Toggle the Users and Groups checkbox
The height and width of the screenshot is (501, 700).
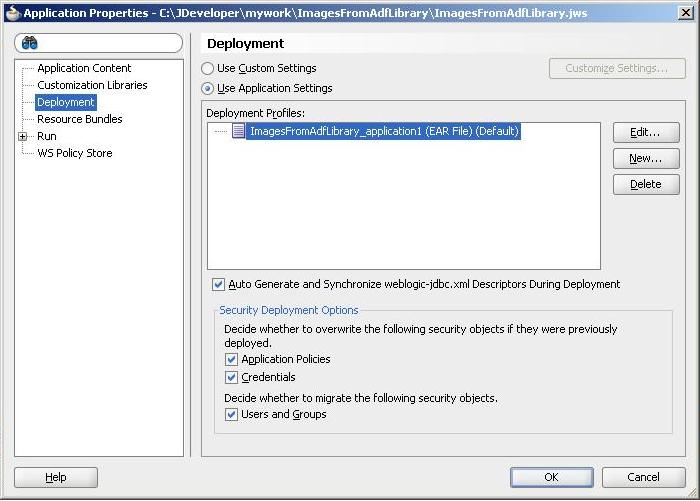[231, 415]
